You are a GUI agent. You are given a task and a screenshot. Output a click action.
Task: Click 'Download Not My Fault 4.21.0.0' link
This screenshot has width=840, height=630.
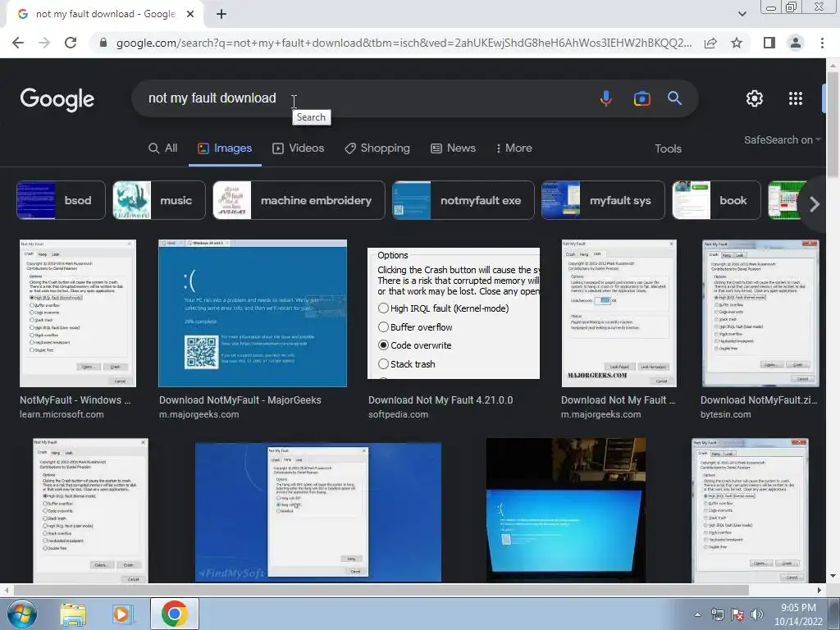coord(441,400)
